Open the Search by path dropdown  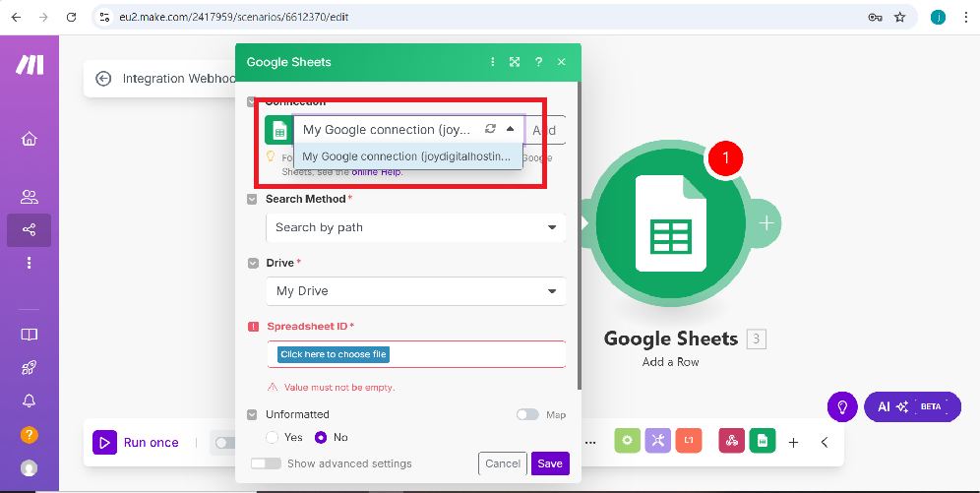click(415, 227)
